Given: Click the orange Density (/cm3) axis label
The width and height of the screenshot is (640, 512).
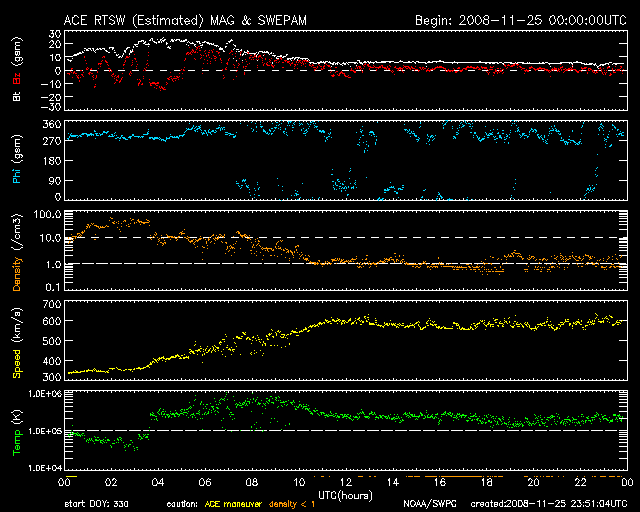Looking at the screenshot, I should [x=16, y=255].
